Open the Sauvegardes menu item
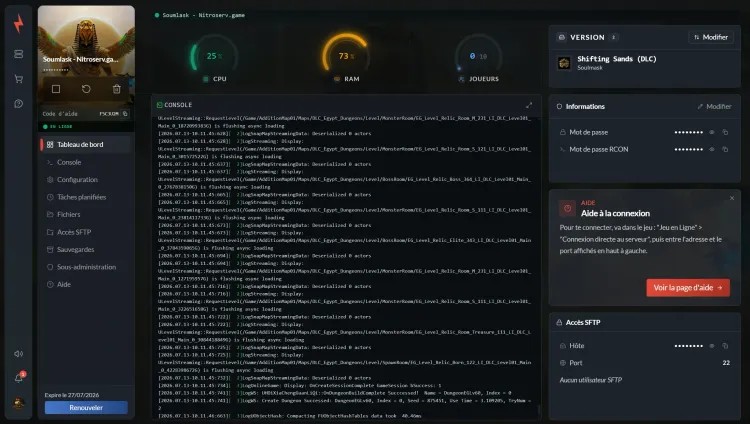The image size is (750, 424). [x=86, y=249]
